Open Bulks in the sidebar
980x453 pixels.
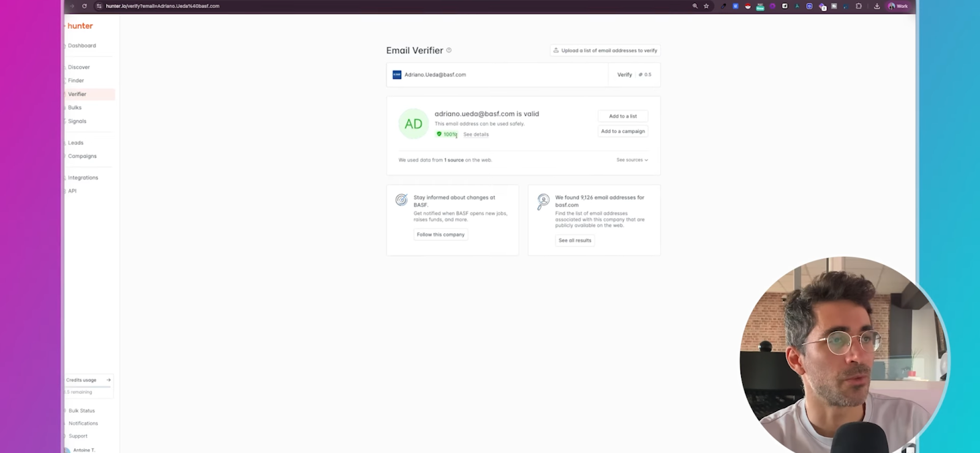pos(75,107)
